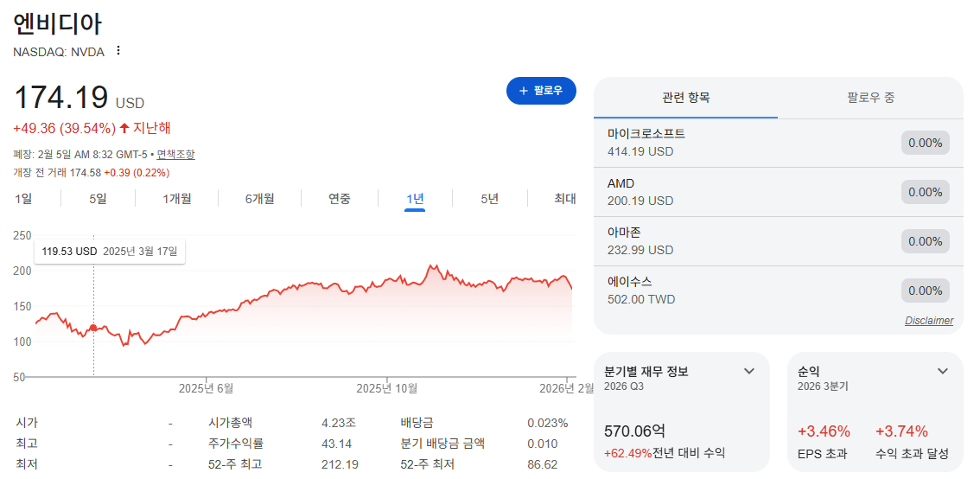Open the 면책조항 disclaimer link under the price
The height and width of the screenshot is (479, 980).
tap(175, 154)
